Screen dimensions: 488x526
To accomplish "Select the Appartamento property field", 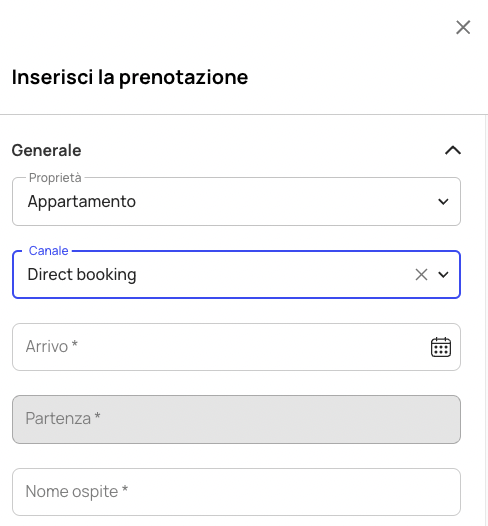I will click(236, 201).
